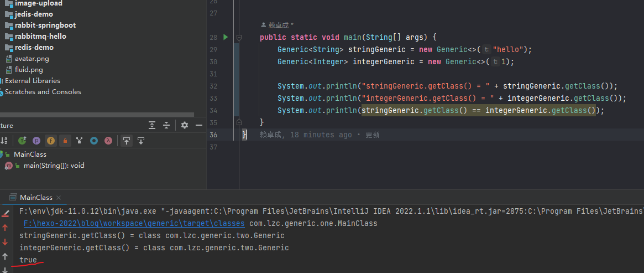Toggle autoscroll from source icon
Image resolution: width=644 pixels, height=273 pixels.
point(141,141)
